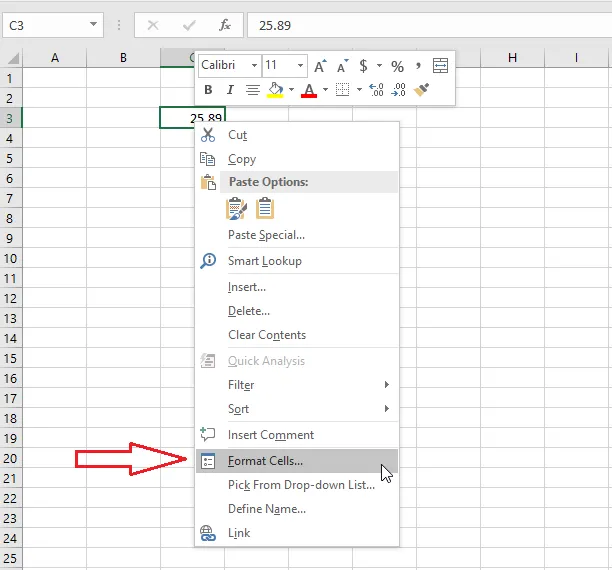Select Clear Contents menu entry
612x570 pixels.
297,335
